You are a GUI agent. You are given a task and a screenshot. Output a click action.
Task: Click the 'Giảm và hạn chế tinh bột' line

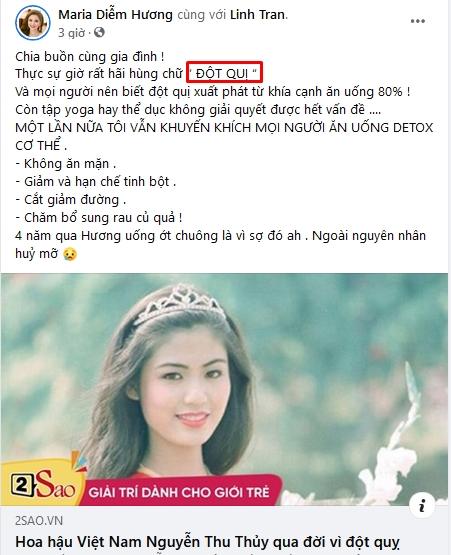tap(96, 182)
